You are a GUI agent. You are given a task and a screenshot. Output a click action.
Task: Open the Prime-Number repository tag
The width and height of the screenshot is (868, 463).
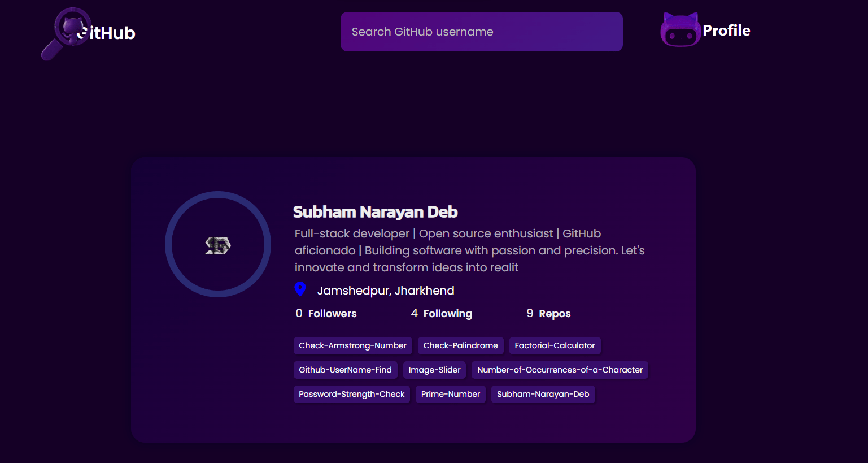[x=450, y=394]
